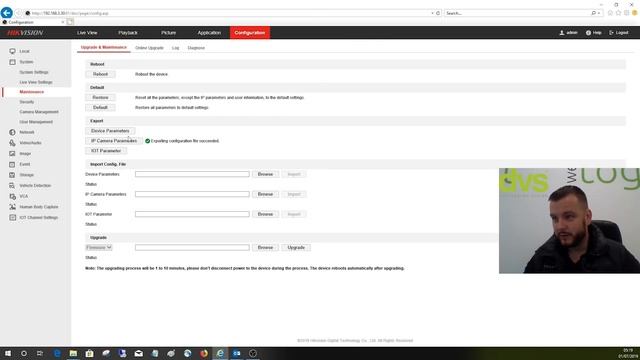Select the Video/Audio settings icon

[12, 143]
